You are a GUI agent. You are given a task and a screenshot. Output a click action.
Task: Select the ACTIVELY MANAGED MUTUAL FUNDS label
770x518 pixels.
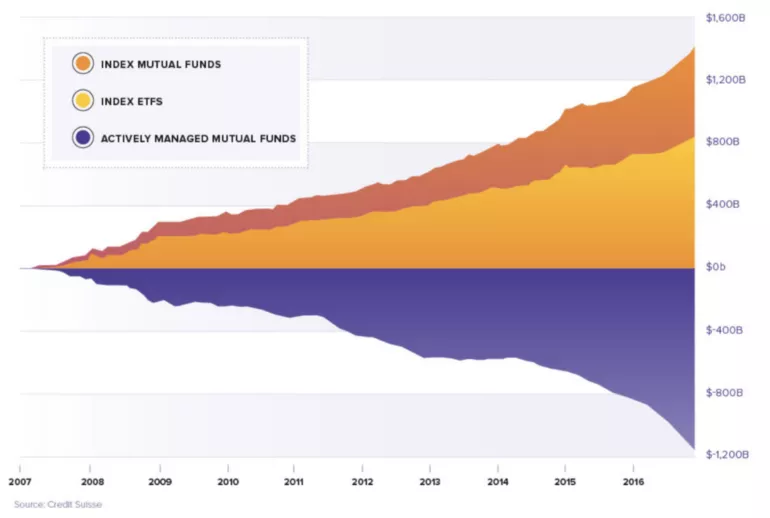click(198, 139)
